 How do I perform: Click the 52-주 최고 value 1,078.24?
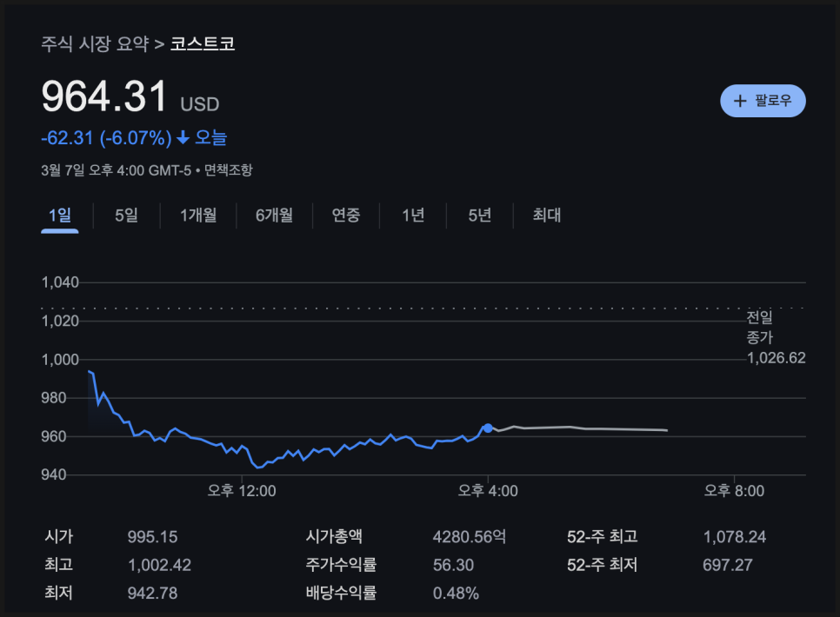coord(735,537)
